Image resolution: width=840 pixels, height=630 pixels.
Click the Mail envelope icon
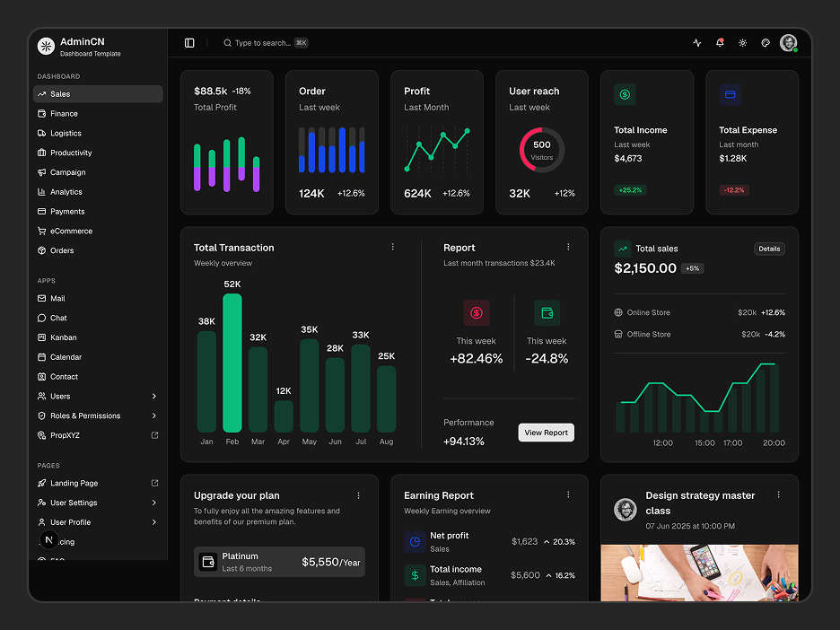42,298
